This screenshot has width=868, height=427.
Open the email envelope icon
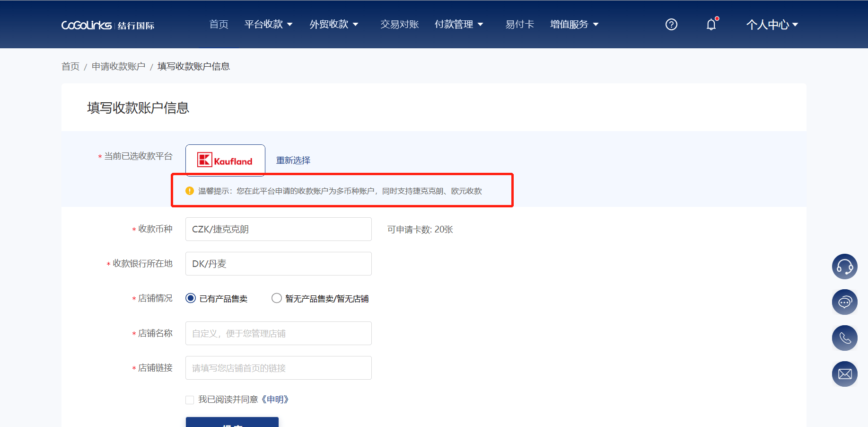(x=844, y=374)
